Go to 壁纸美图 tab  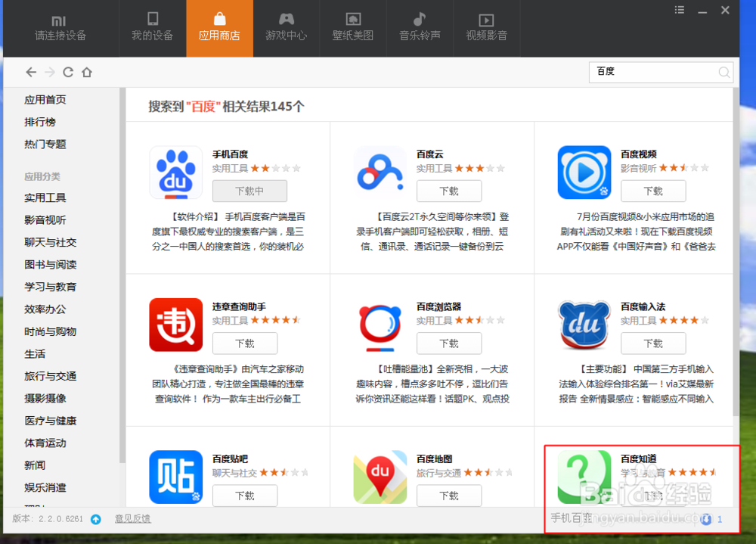click(x=353, y=29)
